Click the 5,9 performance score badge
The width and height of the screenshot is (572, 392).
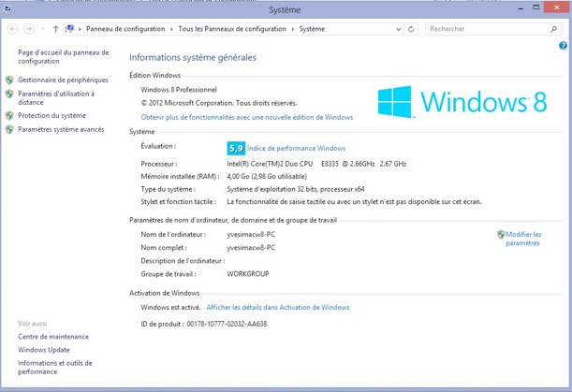pyautogui.click(x=236, y=148)
